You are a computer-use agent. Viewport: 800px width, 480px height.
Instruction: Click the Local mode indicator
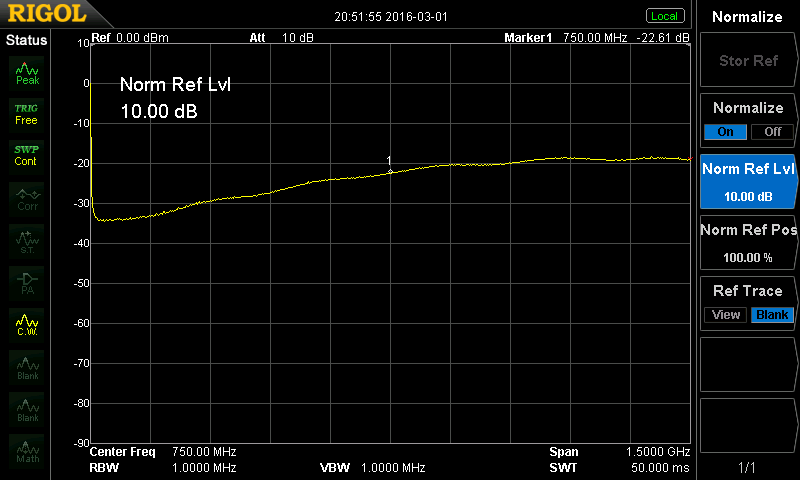click(x=664, y=16)
